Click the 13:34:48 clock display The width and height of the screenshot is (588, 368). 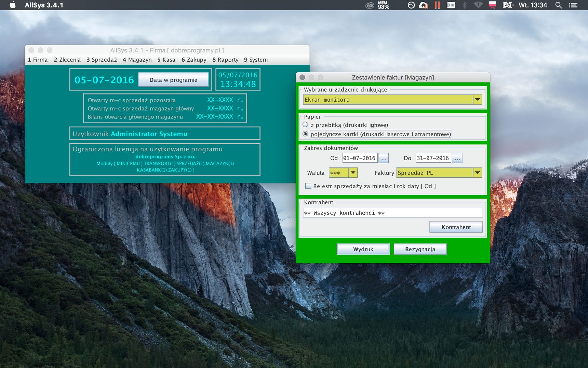[238, 84]
